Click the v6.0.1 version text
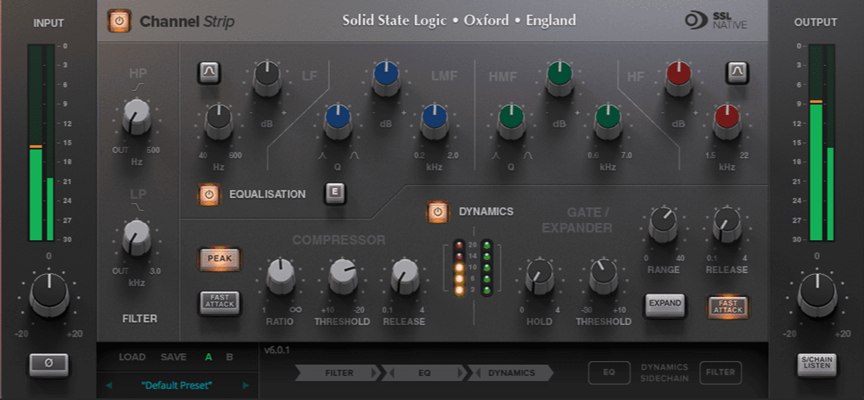 [x=276, y=350]
